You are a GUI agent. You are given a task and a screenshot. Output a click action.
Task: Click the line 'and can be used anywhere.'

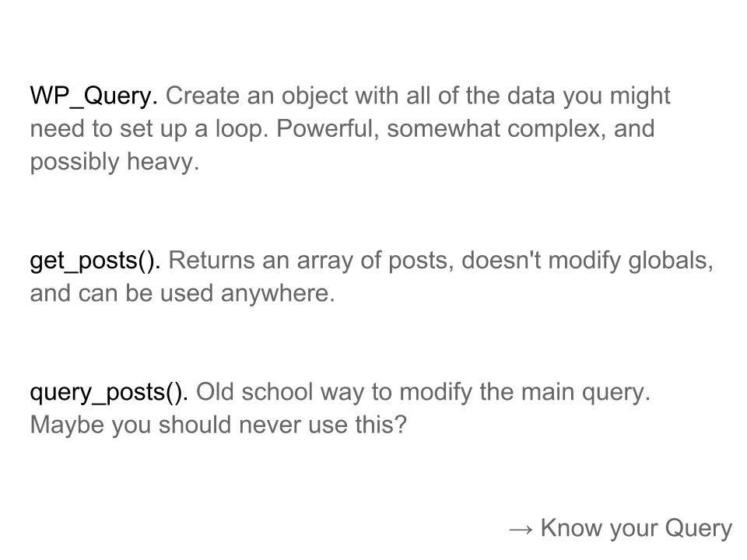[x=182, y=293]
